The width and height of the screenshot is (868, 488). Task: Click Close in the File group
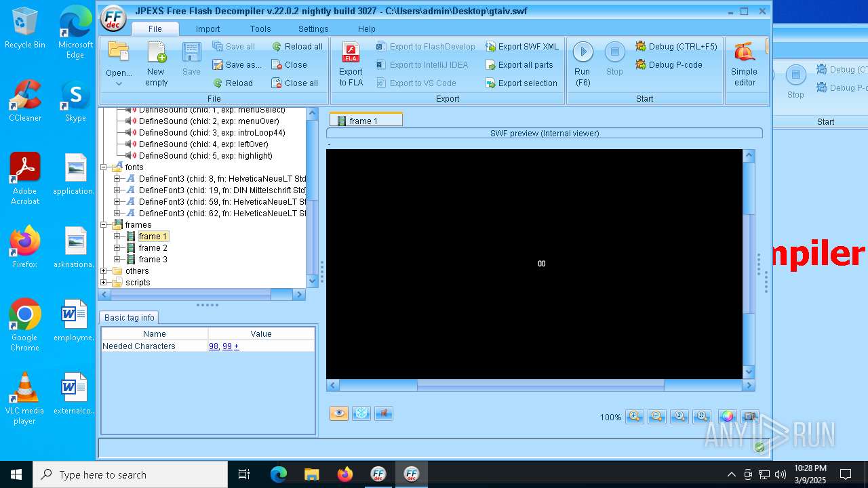tap(289, 65)
